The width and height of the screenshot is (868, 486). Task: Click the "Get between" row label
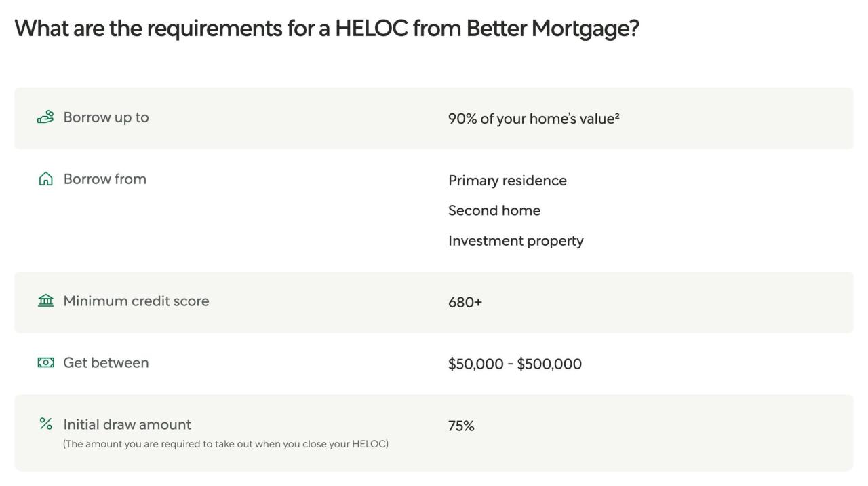click(x=106, y=362)
